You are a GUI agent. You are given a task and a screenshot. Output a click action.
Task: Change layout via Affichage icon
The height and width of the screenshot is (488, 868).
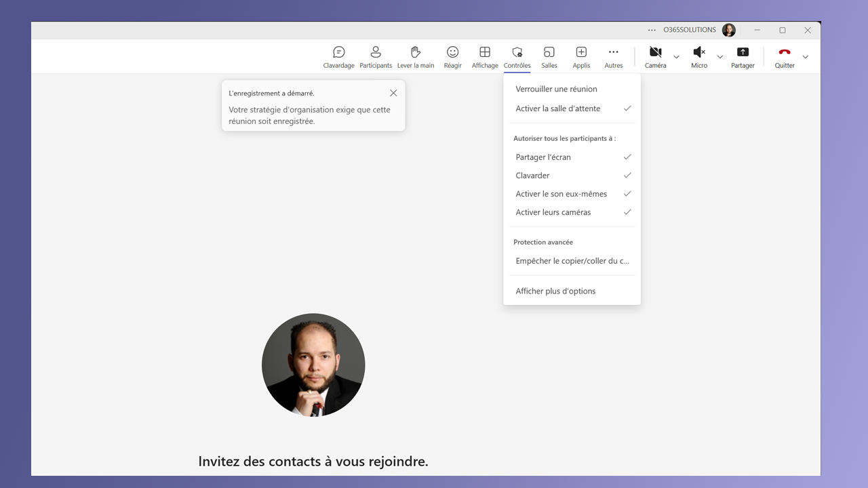485,57
